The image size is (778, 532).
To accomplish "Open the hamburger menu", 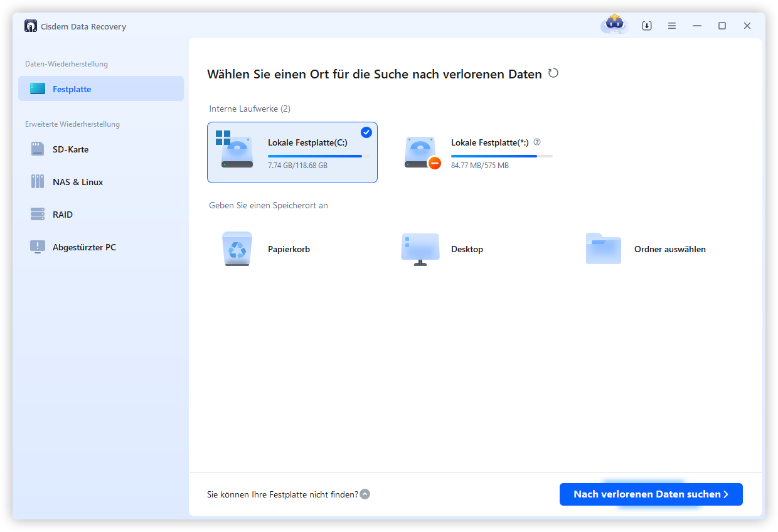I will [x=671, y=25].
